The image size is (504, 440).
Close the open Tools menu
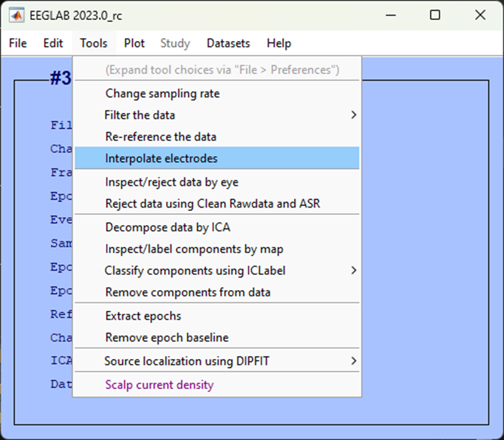click(94, 43)
